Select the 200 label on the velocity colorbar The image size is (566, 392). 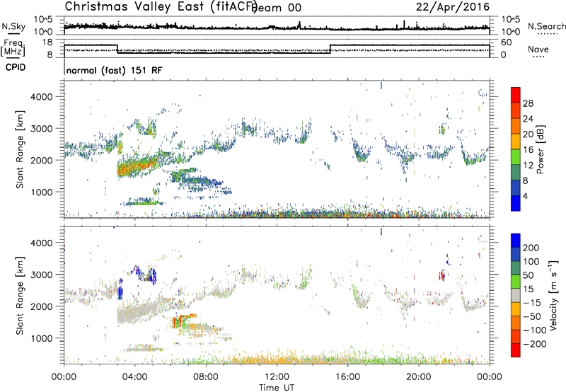[x=531, y=248]
